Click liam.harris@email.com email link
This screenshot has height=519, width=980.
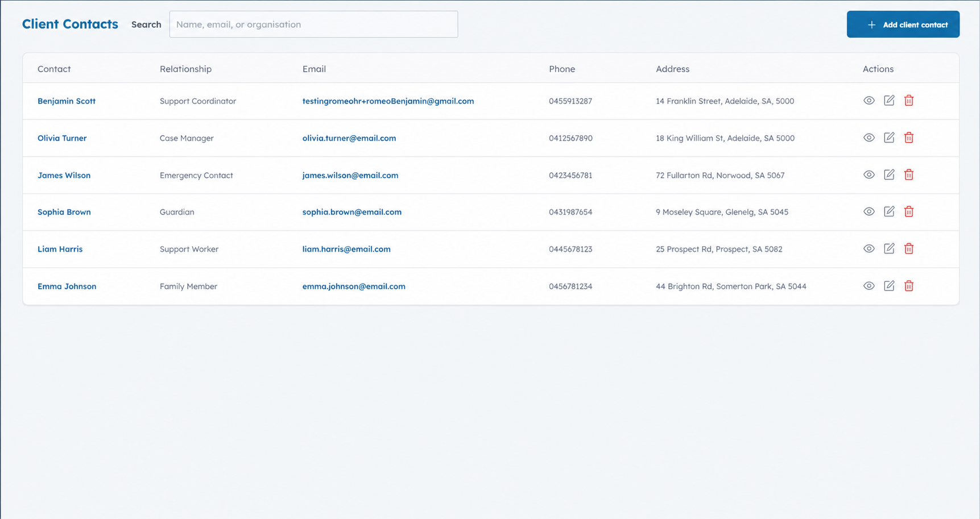pyautogui.click(x=346, y=249)
